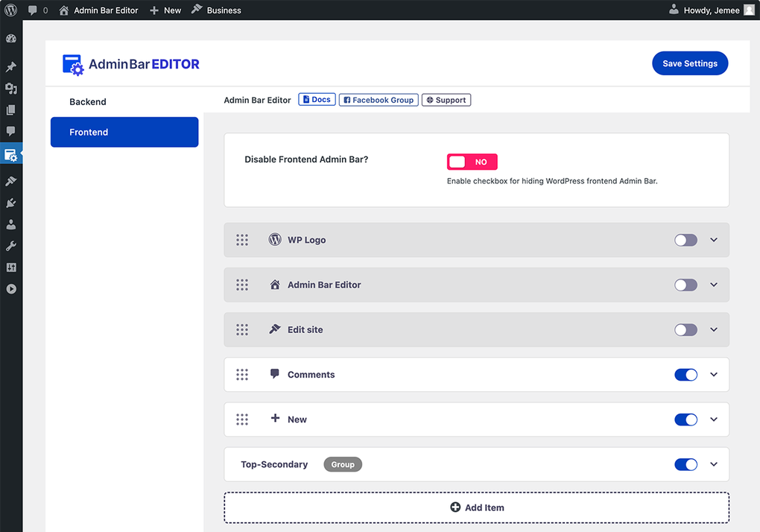Open the Tools wrench icon
This screenshot has width=760, height=532.
[x=11, y=246]
